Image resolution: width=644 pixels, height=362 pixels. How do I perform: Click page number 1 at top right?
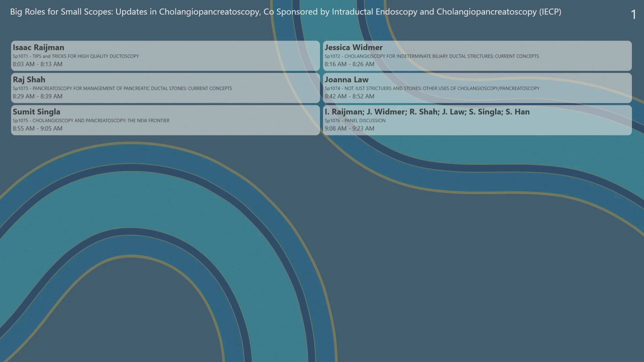633,14
